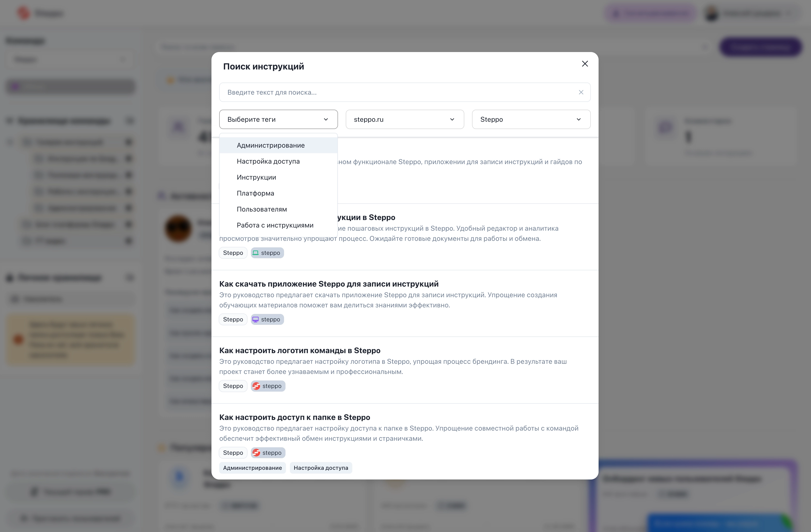
Task: Choose the Инструкции tag option
Action: tap(256, 177)
